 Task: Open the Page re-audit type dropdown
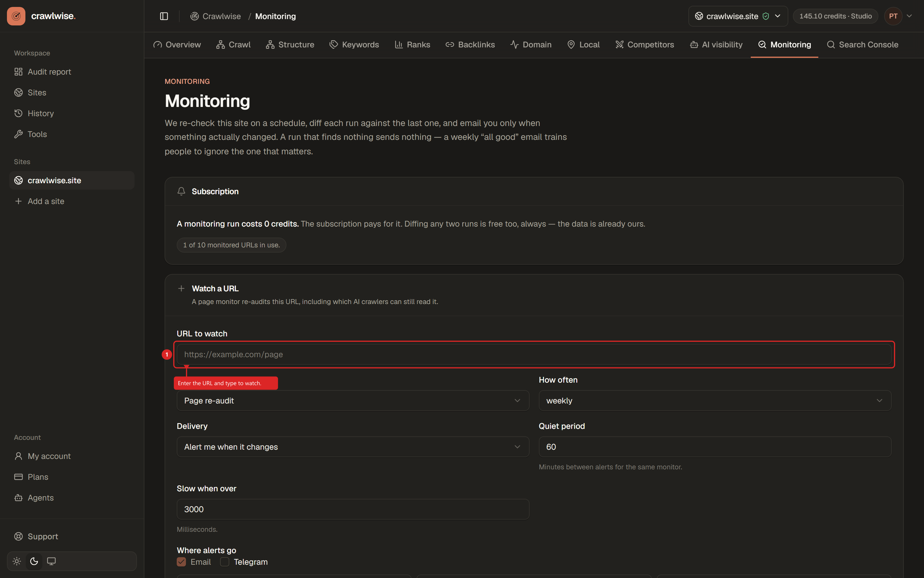click(353, 401)
